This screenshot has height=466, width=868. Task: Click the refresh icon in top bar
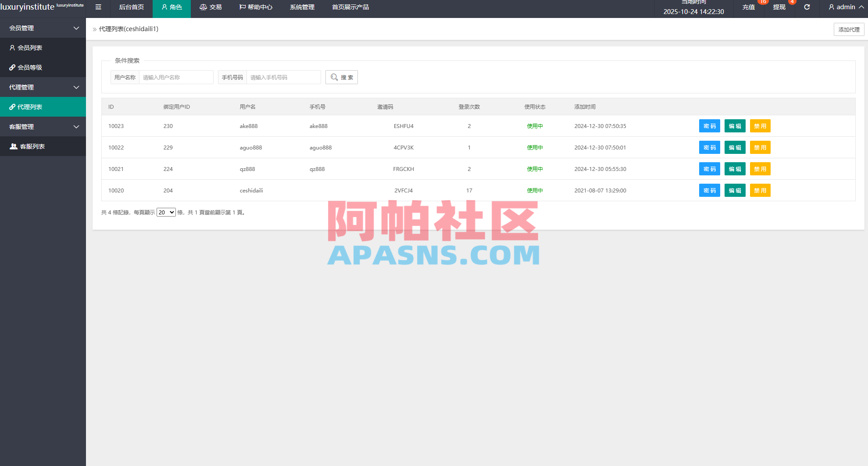pos(807,7)
